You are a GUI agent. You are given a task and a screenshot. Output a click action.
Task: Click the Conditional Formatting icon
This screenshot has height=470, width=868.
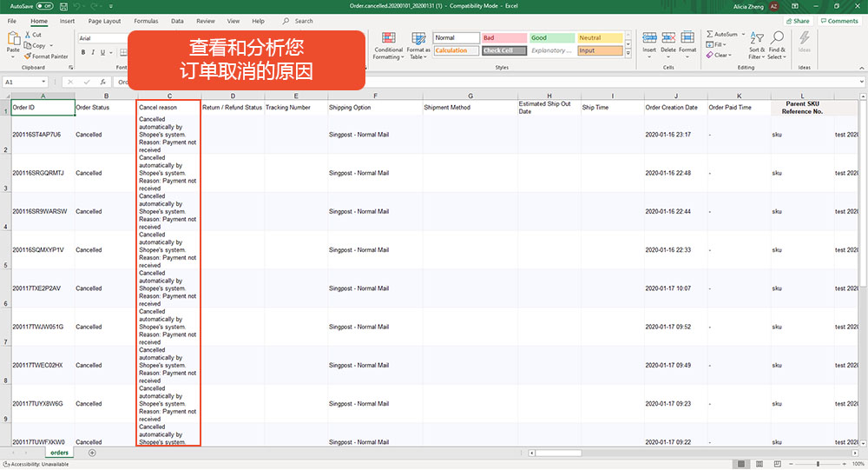pyautogui.click(x=389, y=38)
